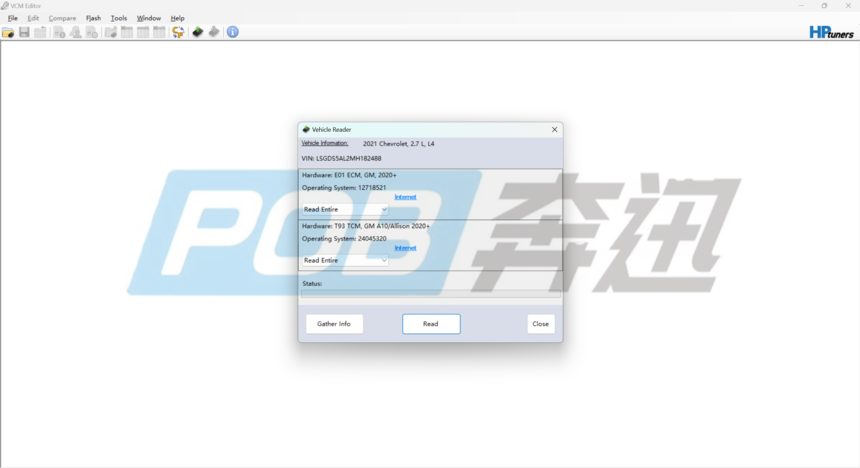Screen dimensions: 860x468
Task: Click the Gather Info button
Action: (x=334, y=324)
